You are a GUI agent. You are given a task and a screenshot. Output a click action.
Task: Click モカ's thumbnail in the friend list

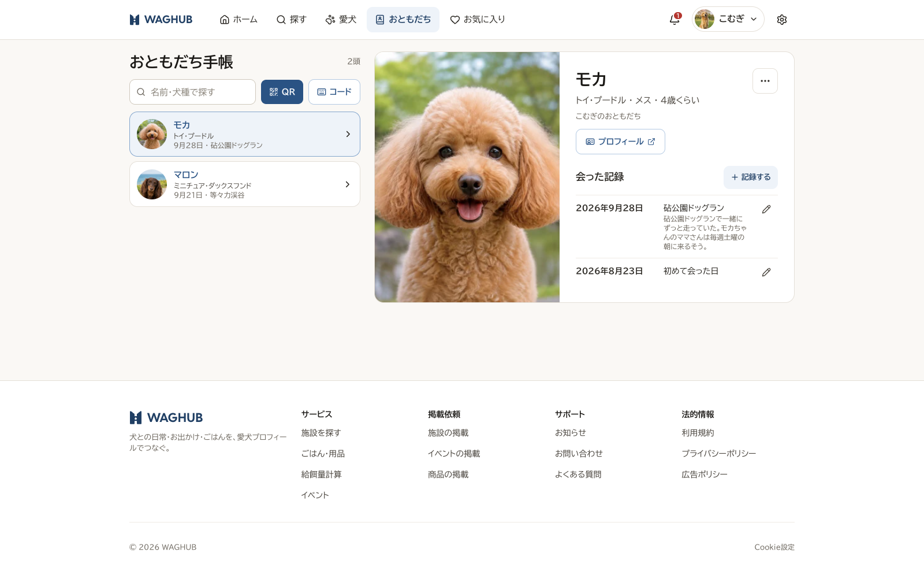tap(152, 134)
